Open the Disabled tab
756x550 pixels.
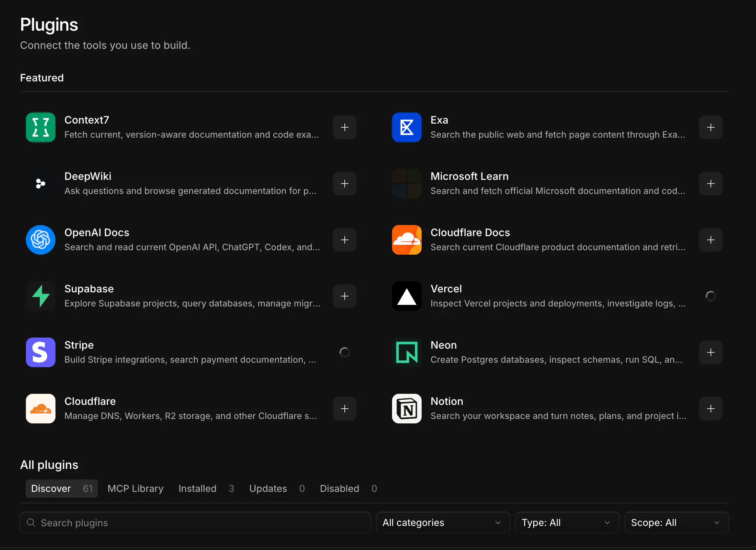point(348,489)
